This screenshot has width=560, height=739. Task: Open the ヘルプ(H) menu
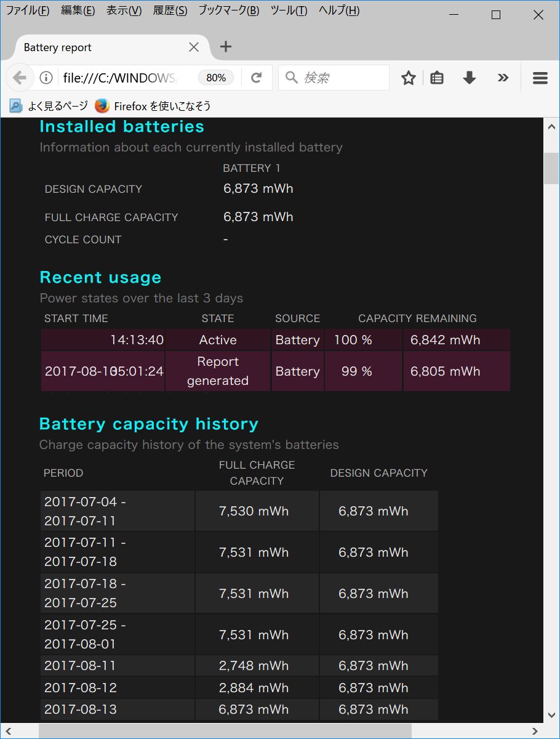click(x=339, y=10)
